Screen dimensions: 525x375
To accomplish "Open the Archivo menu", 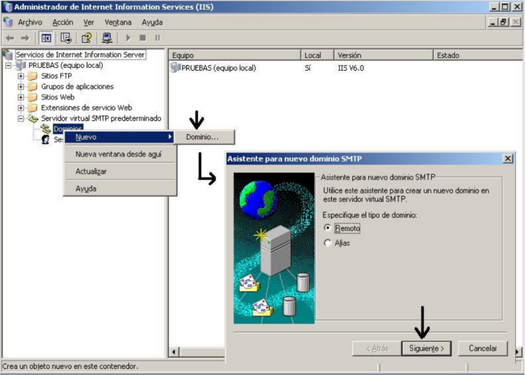I will [x=30, y=22].
